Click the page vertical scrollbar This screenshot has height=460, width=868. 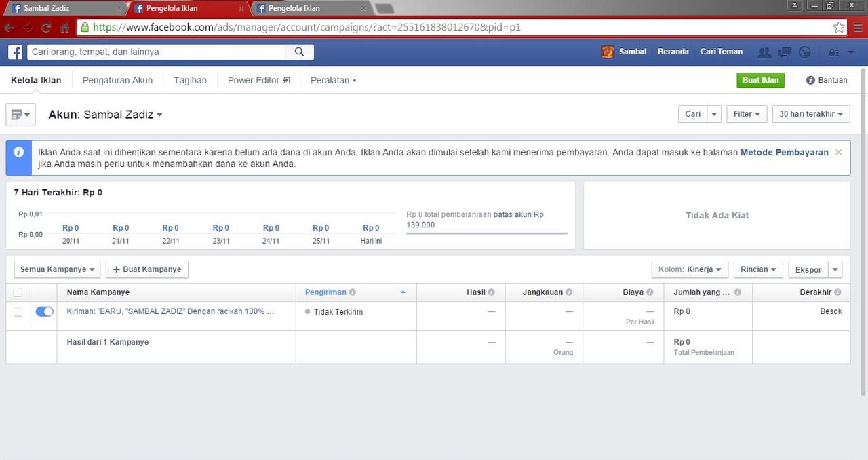(863, 232)
